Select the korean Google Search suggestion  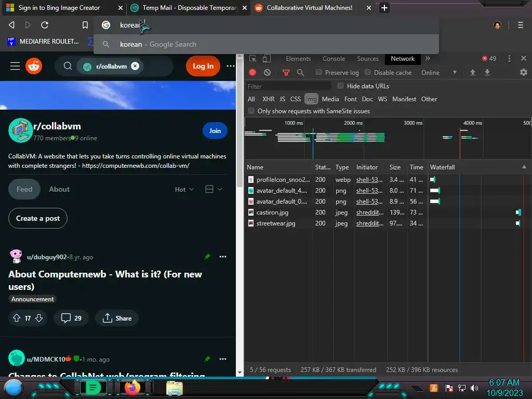[x=266, y=45]
